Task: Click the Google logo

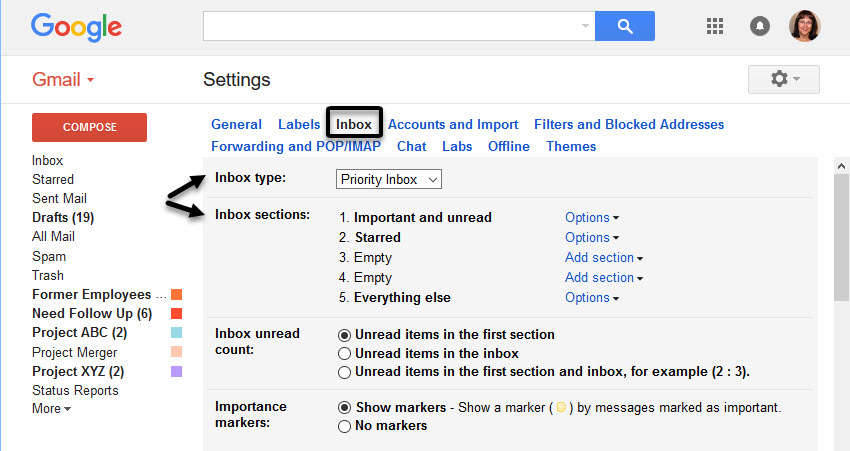Action: [x=76, y=27]
